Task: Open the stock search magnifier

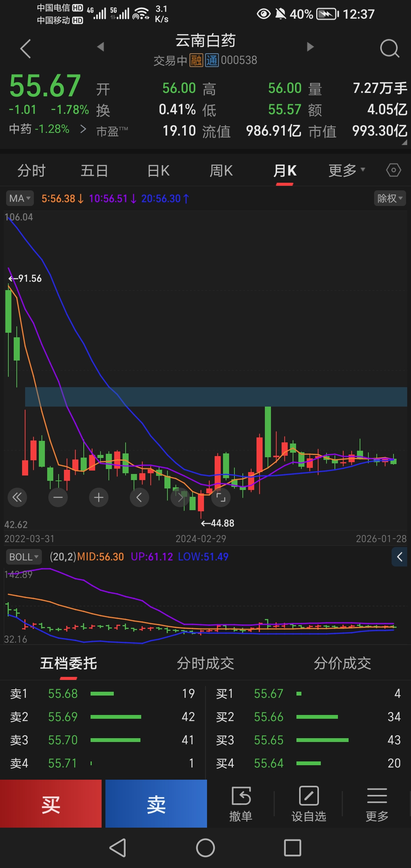Action: (x=390, y=49)
